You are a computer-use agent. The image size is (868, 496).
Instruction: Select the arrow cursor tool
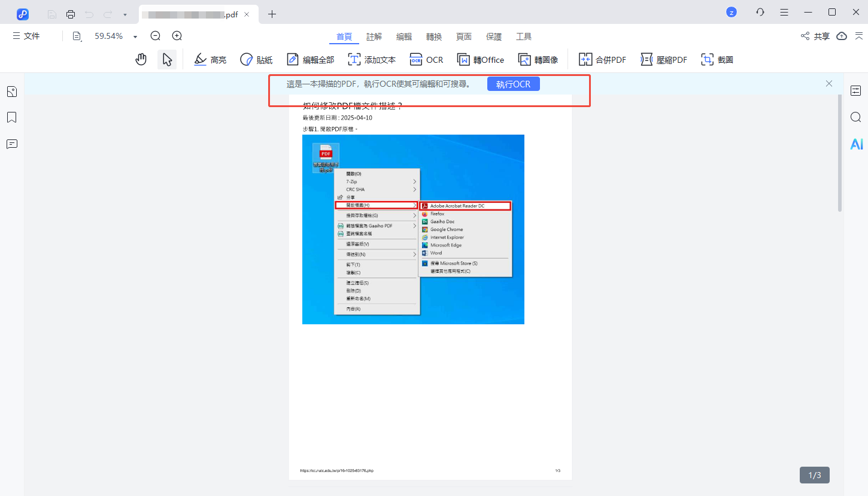(167, 59)
